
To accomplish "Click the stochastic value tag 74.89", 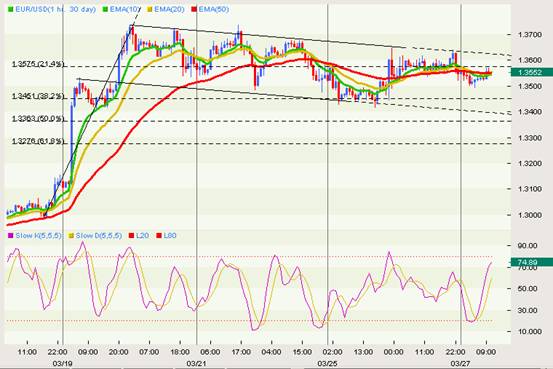I will 531,262.
